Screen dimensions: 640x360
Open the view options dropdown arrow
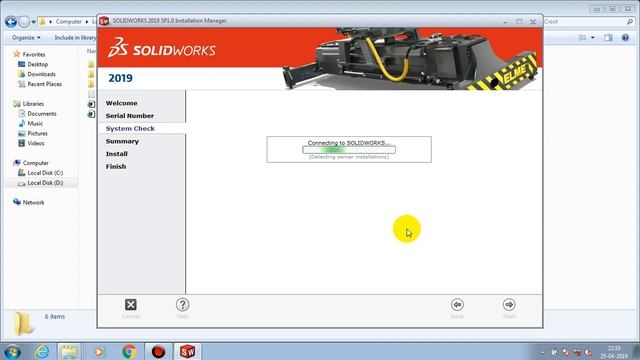pos(593,38)
